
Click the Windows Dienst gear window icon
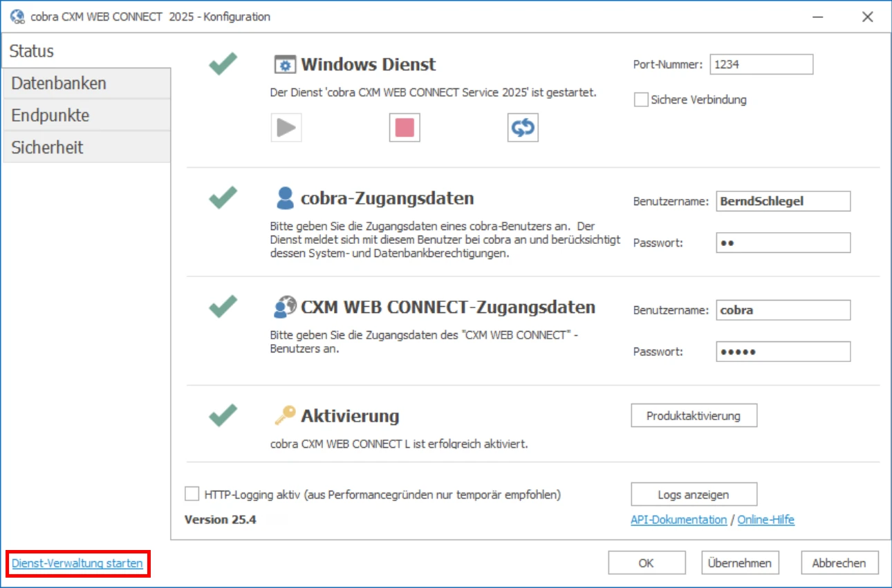click(x=284, y=65)
